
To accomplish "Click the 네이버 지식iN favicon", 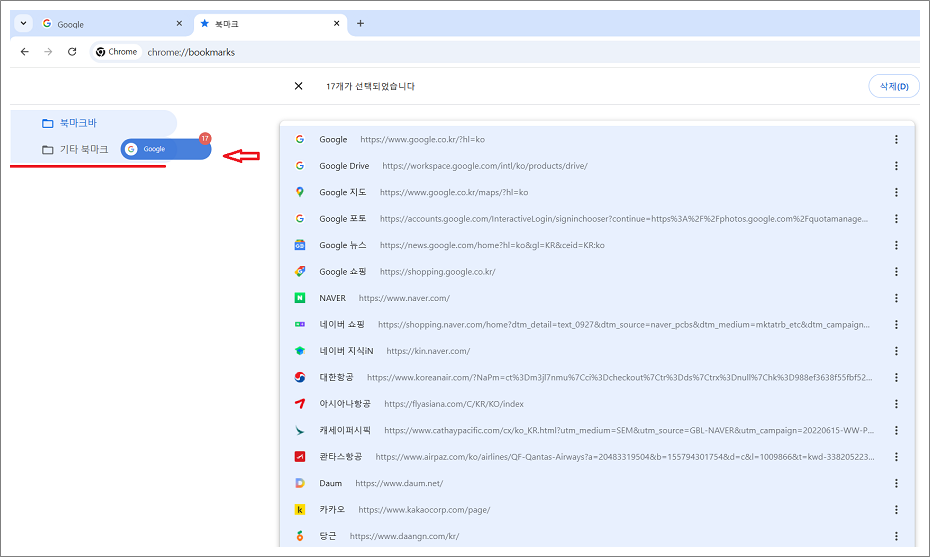I will [300, 351].
